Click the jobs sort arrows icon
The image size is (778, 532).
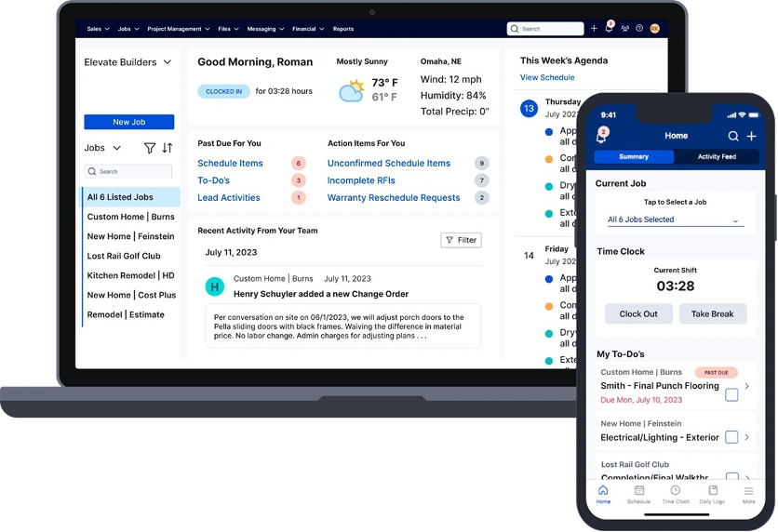pyautogui.click(x=168, y=148)
